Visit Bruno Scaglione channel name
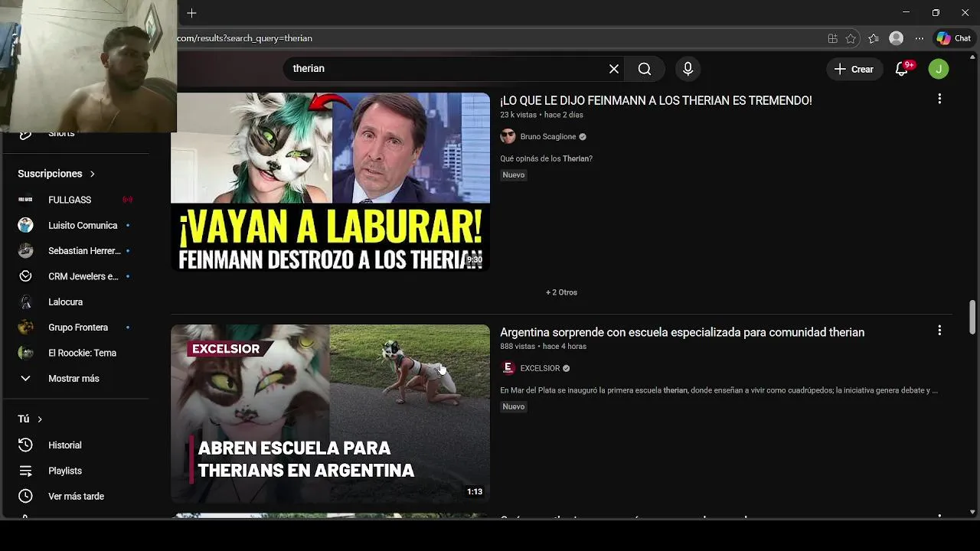This screenshot has width=980, height=551. pos(548,137)
